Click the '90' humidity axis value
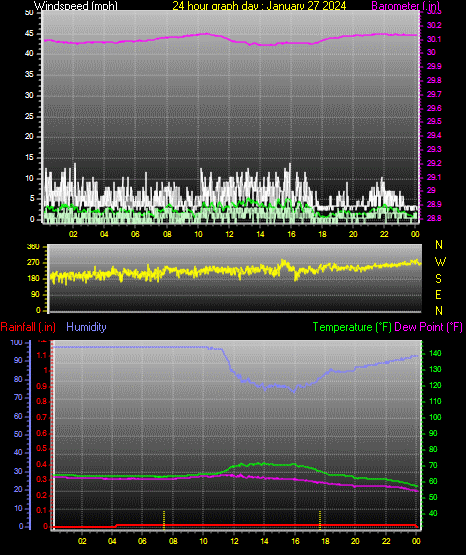This screenshot has height=555, width=466. 18,360
